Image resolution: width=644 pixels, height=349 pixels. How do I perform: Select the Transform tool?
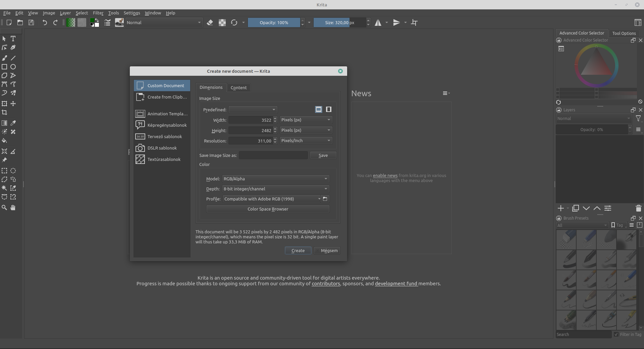[4, 104]
